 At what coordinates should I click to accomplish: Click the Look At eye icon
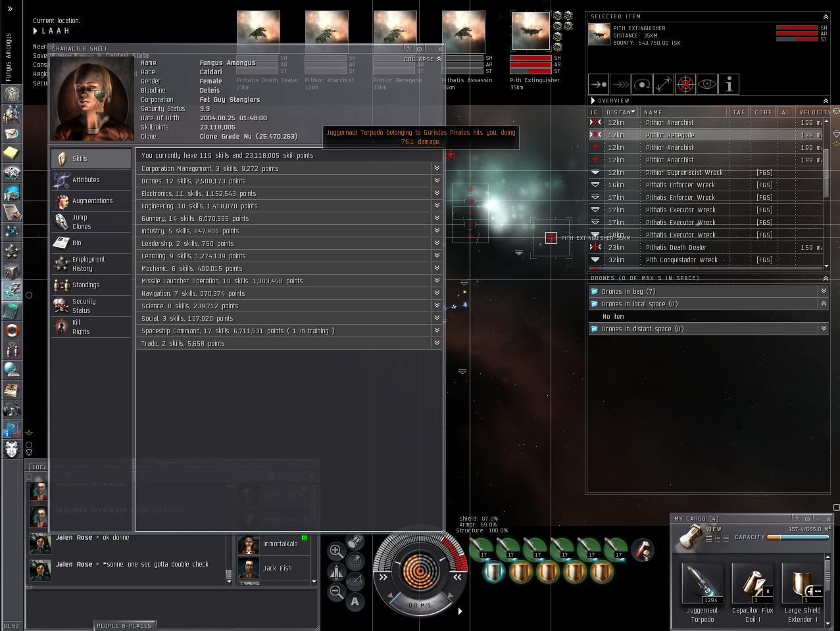tap(707, 84)
